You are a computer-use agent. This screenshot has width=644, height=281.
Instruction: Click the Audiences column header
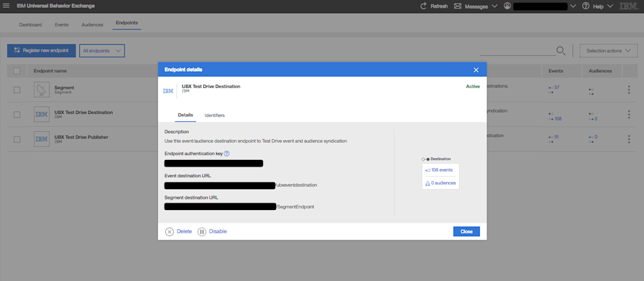coord(600,70)
